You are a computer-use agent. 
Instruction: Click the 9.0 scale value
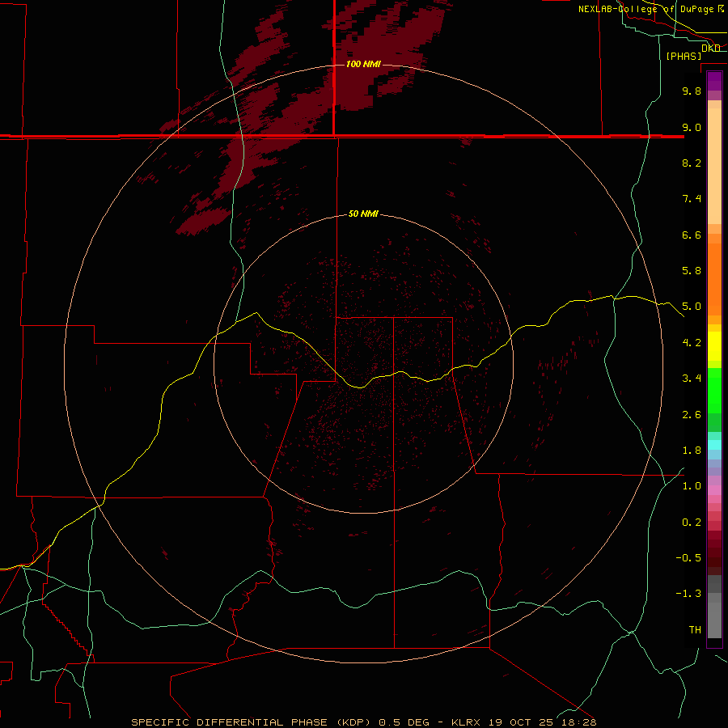click(692, 127)
